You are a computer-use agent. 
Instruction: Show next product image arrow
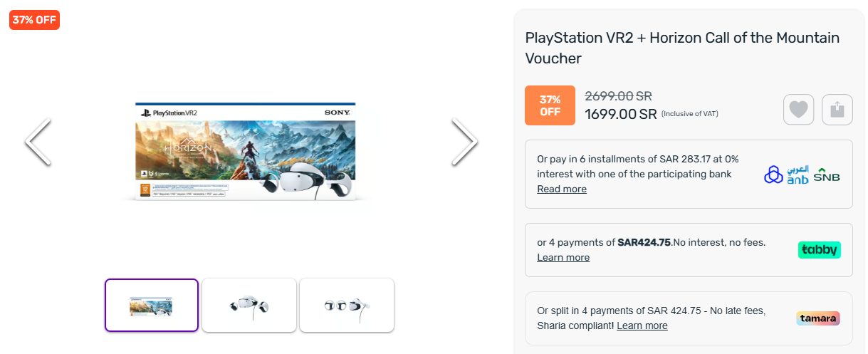(x=464, y=142)
